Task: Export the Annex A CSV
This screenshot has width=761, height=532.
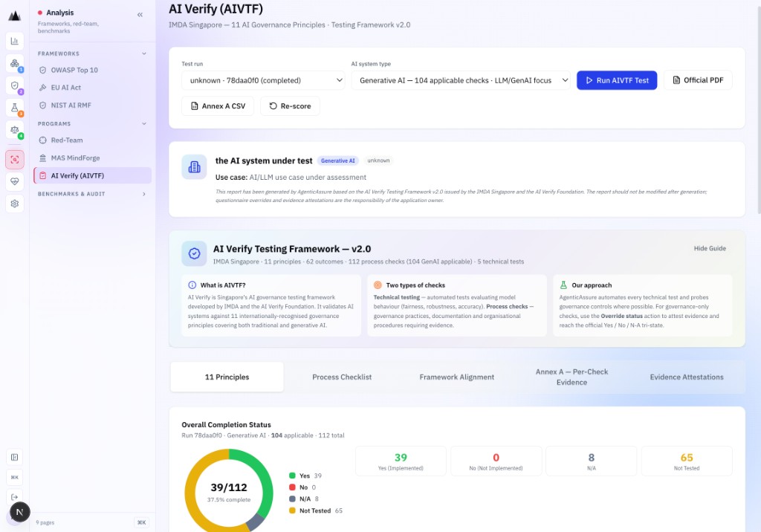Action: (218, 106)
